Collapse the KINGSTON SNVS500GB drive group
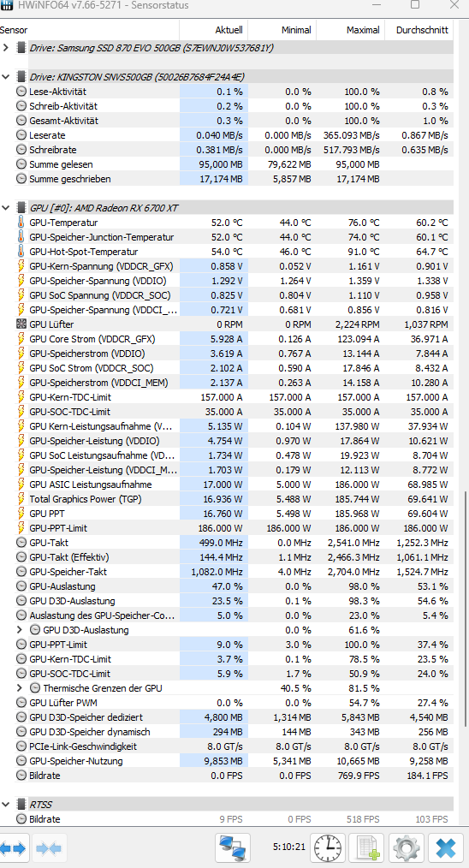 [6, 77]
